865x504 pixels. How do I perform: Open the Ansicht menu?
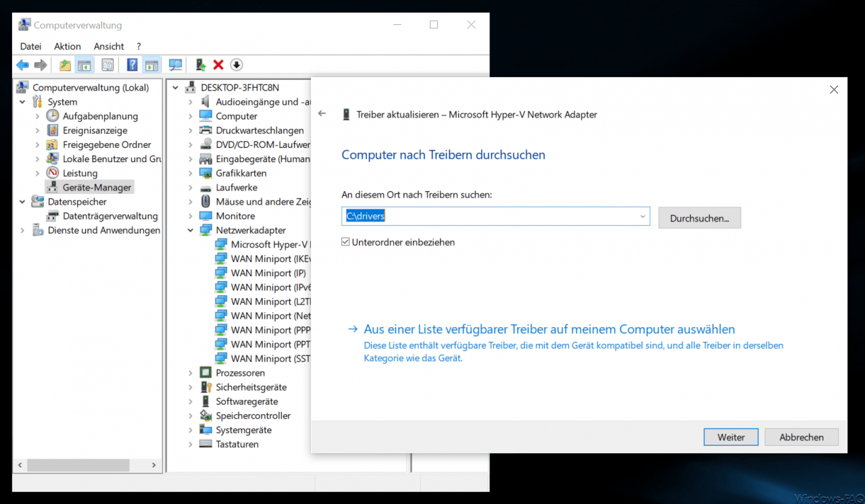tap(108, 46)
